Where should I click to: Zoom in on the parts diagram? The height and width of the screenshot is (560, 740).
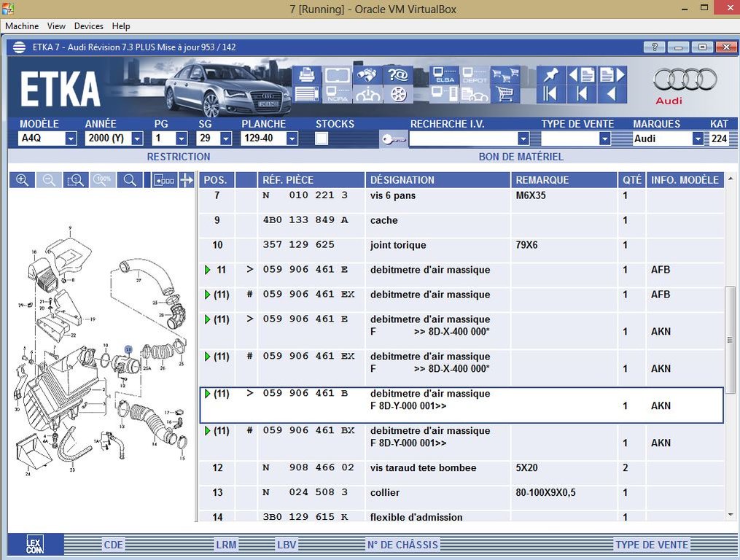[x=23, y=180]
